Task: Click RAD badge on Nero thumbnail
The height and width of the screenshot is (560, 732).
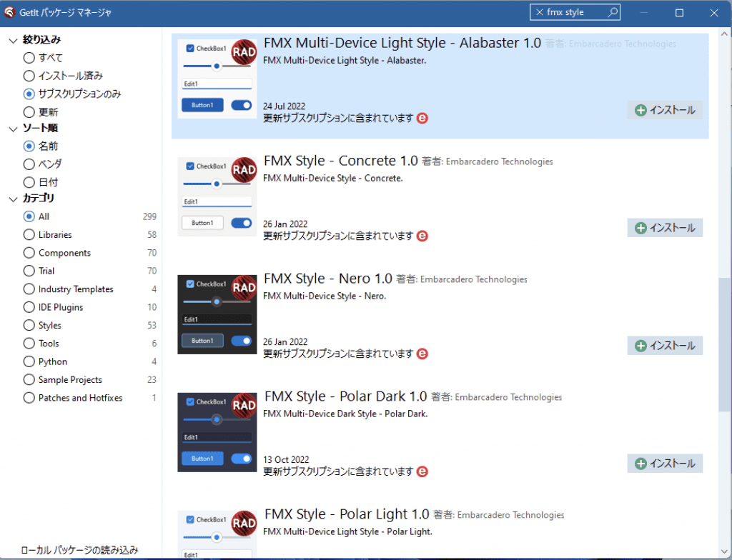Action: [x=244, y=287]
